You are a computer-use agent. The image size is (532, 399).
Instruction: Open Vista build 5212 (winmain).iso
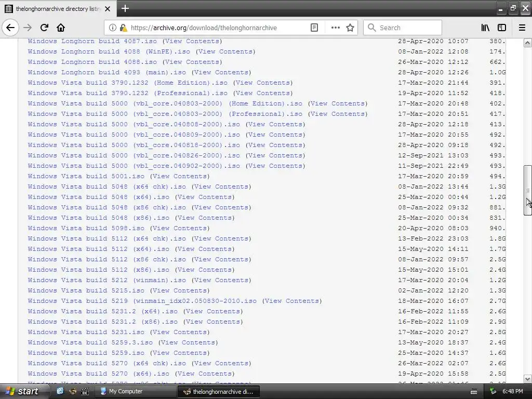(x=107, y=280)
